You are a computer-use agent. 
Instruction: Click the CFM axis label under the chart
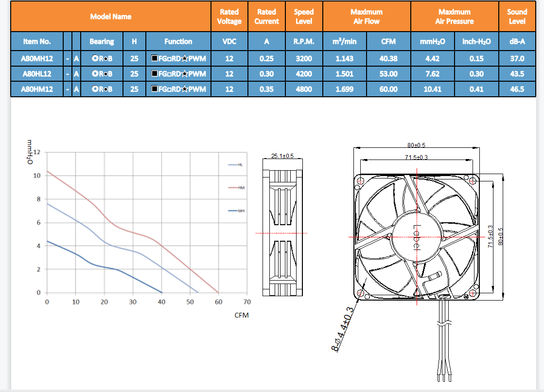(242, 315)
